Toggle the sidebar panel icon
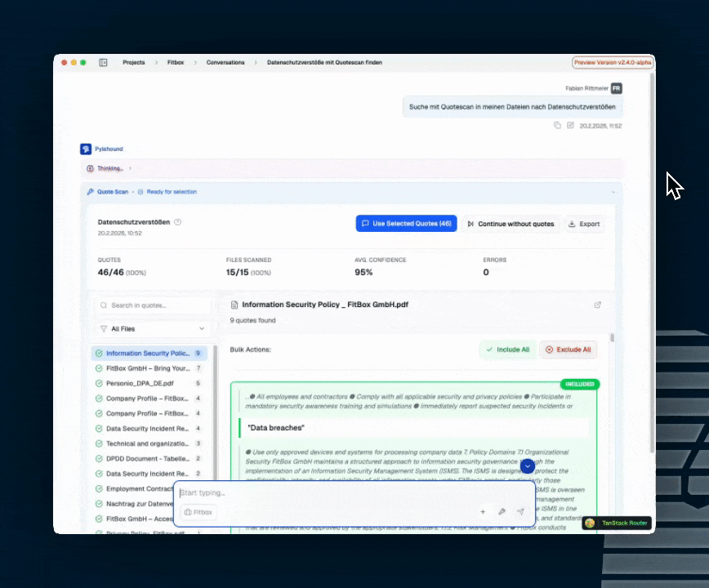This screenshot has height=588, width=709. click(x=104, y=62)
